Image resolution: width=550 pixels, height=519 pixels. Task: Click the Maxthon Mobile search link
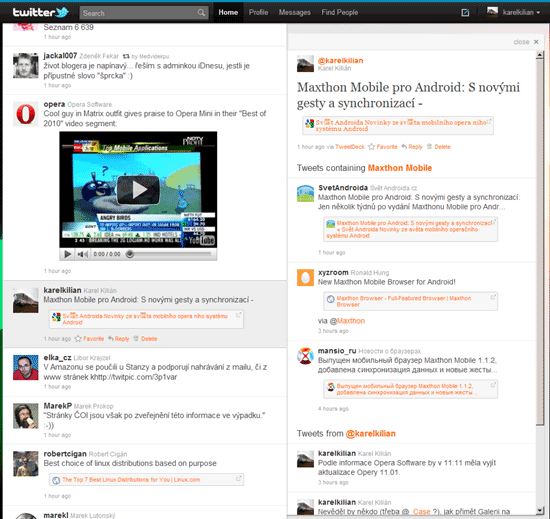400,168
